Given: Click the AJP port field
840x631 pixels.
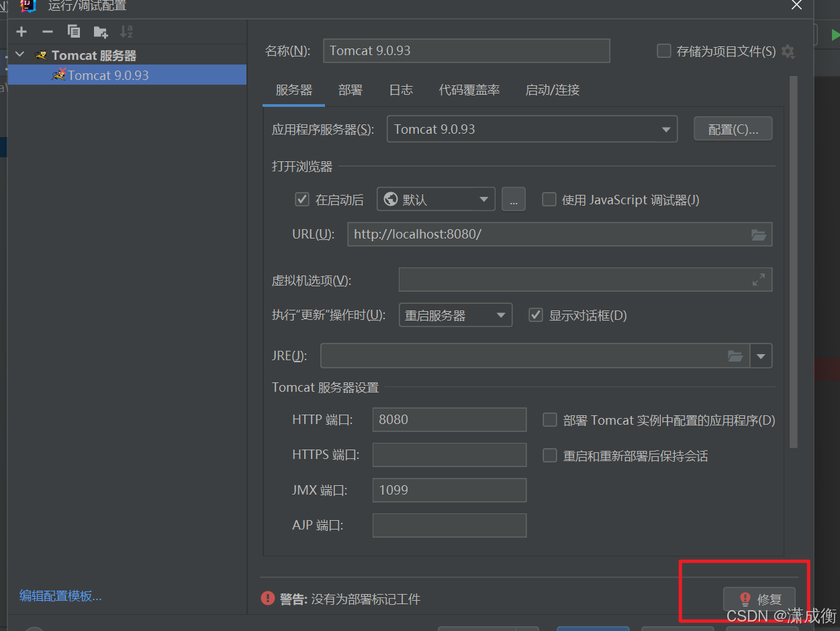Looking at the screenshot, I should (x=449, y=525).
